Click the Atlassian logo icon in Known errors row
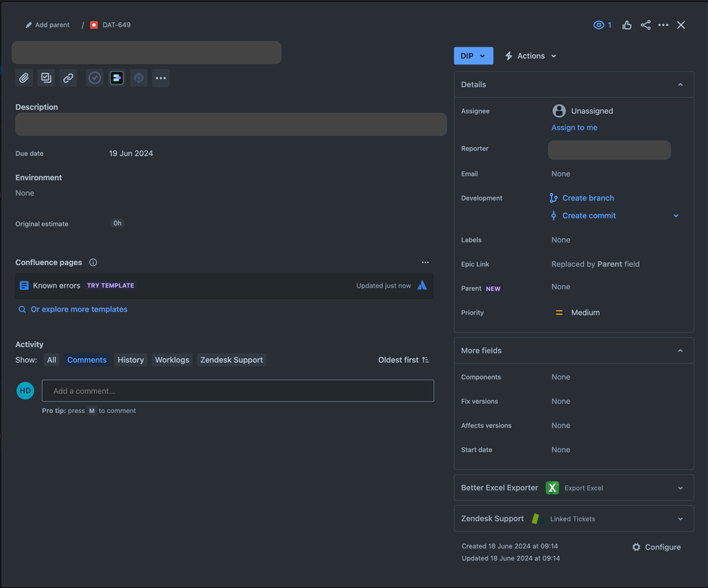The height and width of the screenshot is (588, 708). tap(422, 285)
